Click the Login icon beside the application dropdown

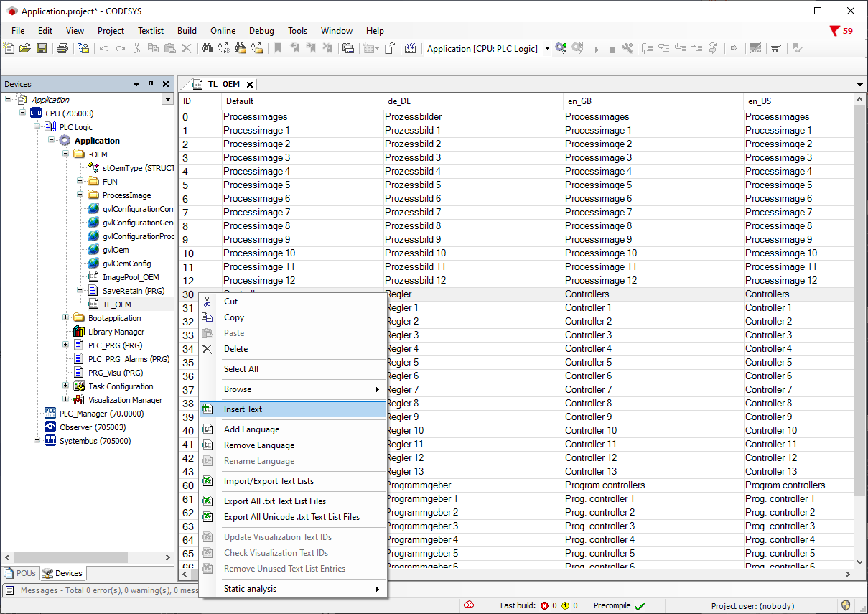[x=561, y=49]
